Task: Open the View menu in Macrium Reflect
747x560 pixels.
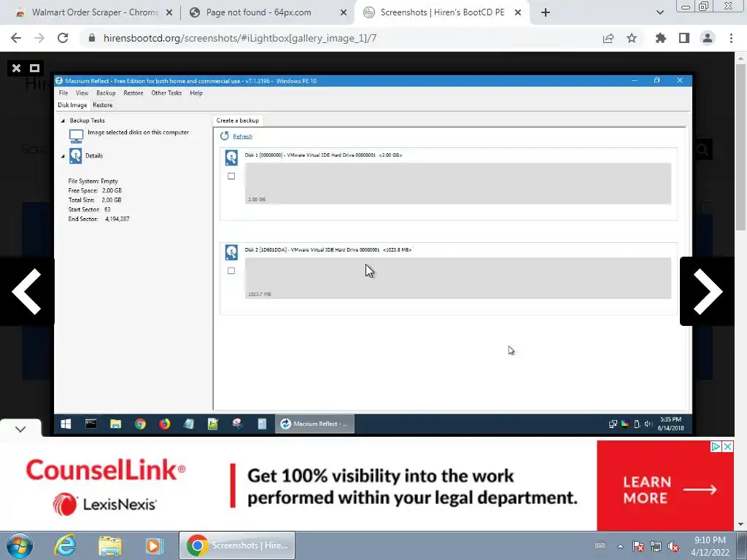Action: tap(82, 93)
